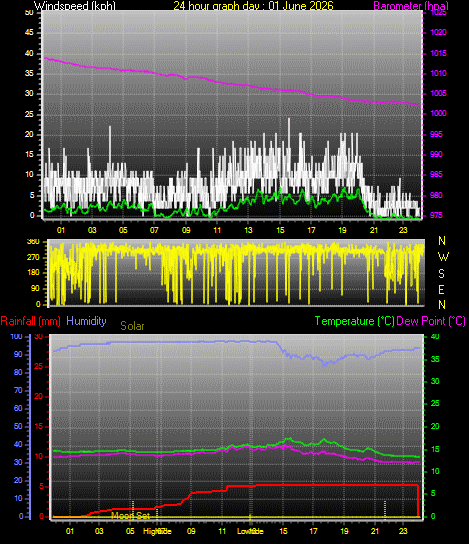Screen dimensions: 469x544
Task: Select the 'S' compass direction label
Action: point(441,274)
